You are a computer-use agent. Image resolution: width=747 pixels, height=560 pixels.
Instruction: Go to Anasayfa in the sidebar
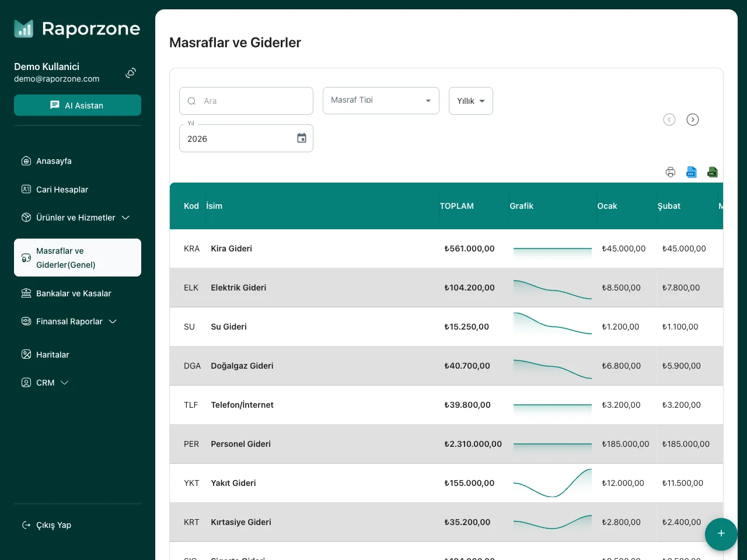pyautogui.click(x=54, y=161)
